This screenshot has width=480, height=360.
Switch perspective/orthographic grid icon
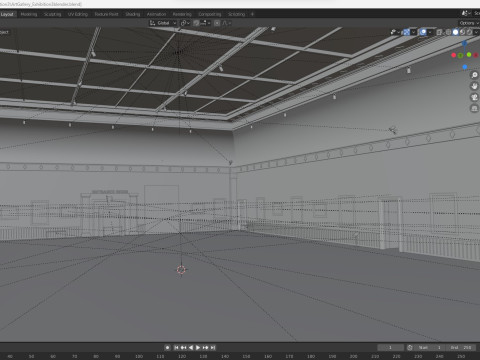click(x=474, y=108)
